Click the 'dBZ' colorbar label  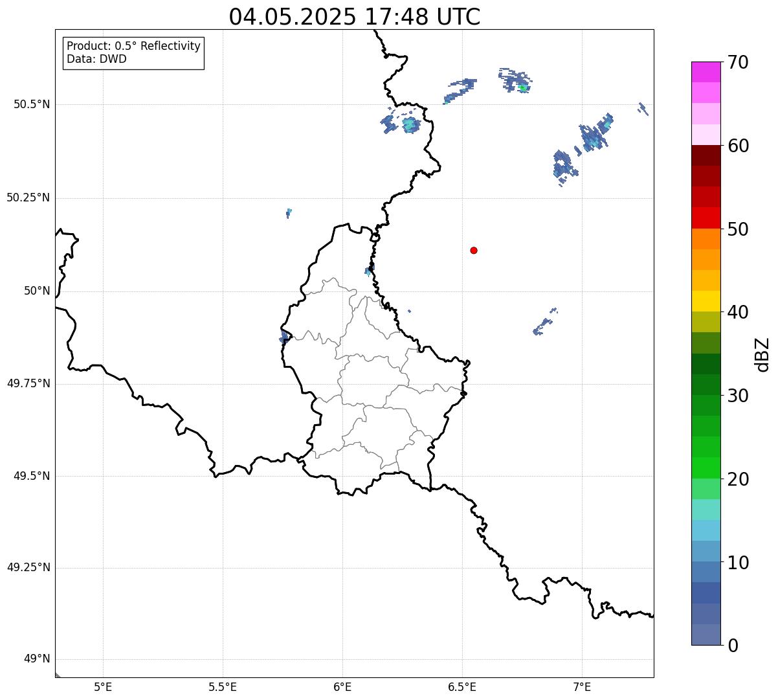pyautogui.click(x=762, y=354)
